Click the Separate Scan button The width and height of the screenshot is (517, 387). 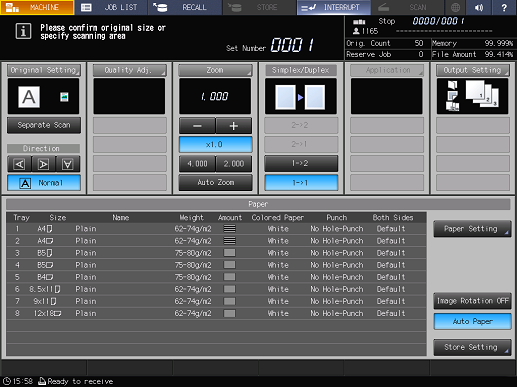tap(44, 125)
